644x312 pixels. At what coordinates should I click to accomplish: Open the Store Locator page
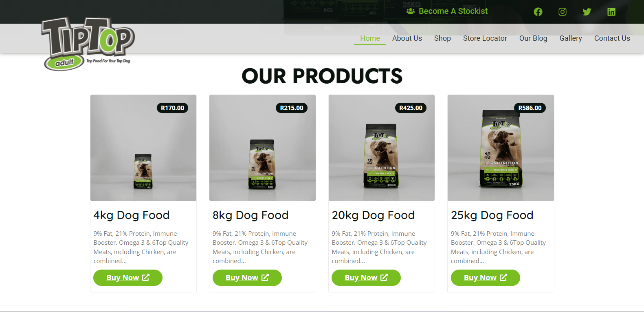485,38
